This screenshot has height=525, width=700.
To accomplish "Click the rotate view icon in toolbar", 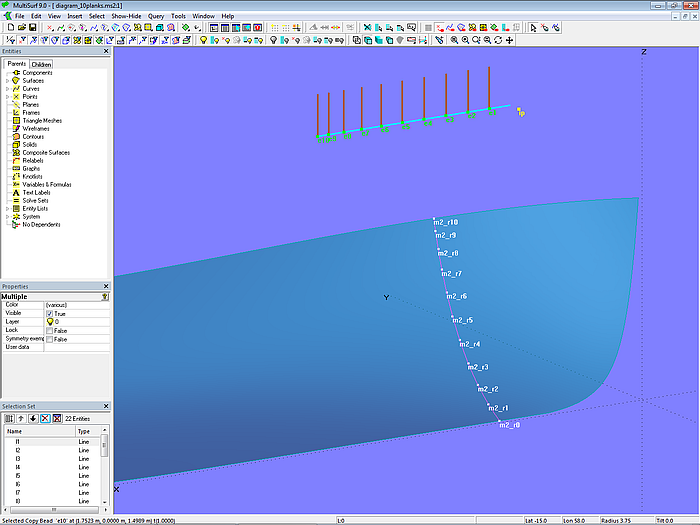I will 498,40.
